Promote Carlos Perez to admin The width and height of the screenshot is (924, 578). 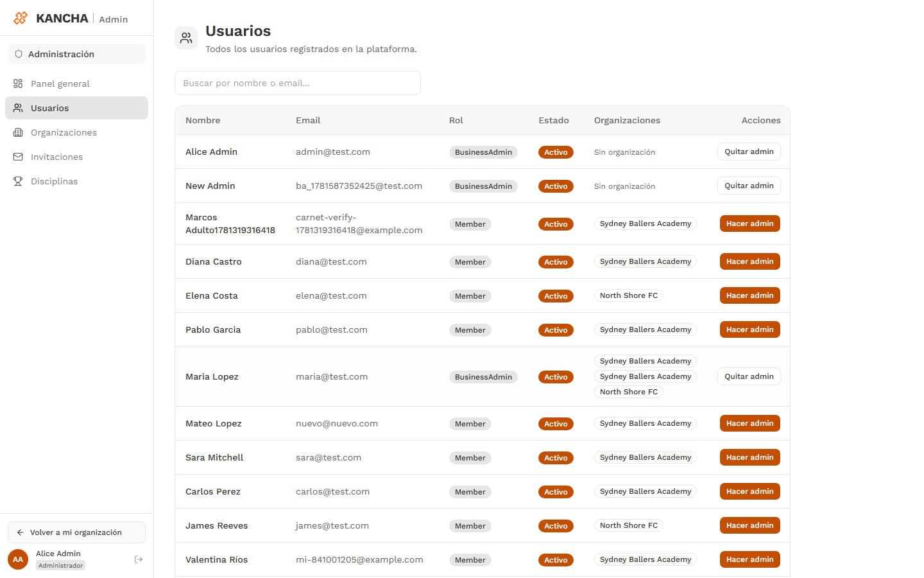(x=750, y=491)
